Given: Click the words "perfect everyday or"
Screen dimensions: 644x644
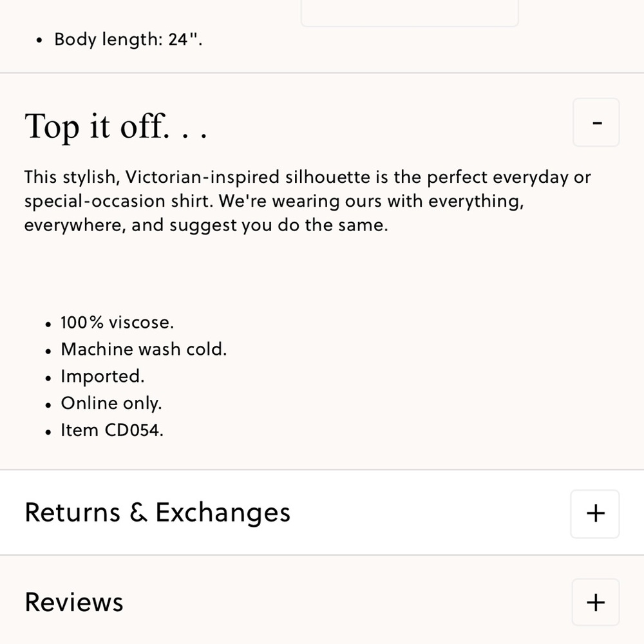Looking at the screenshot, I should point(509,178).
